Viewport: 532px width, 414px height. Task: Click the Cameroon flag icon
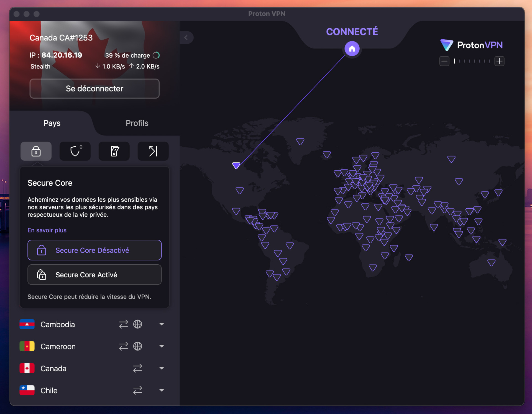27,346
